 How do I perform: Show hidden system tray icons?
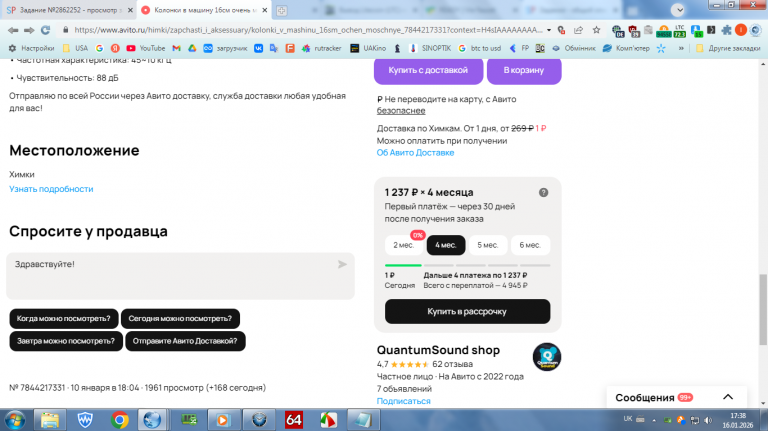653,420
